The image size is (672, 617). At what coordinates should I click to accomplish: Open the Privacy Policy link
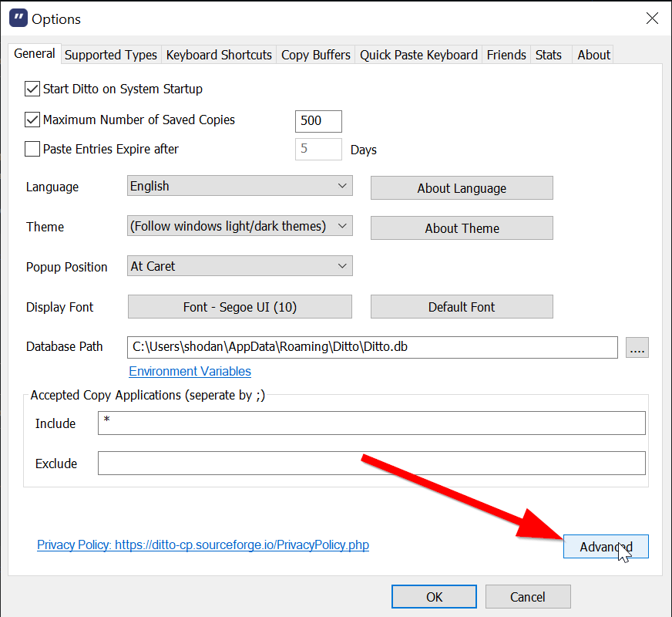(203, 545)
